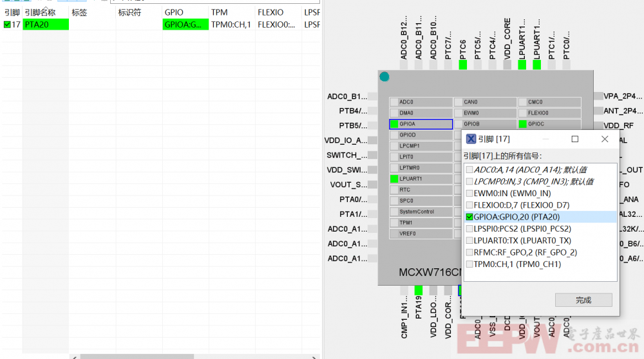Screen dimensions: 644x359
Task: Click the ADC0_B12 pin pad on chip top
Action: 404,65
